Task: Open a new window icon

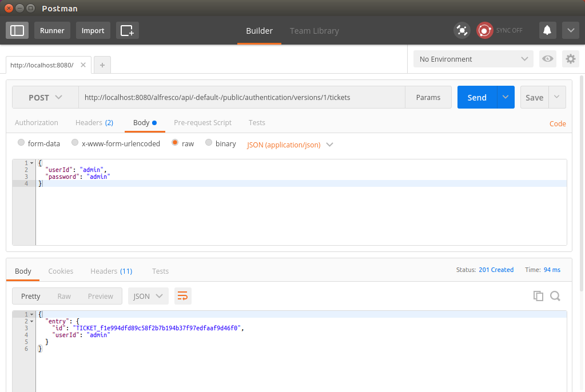Action: [127, 30]
